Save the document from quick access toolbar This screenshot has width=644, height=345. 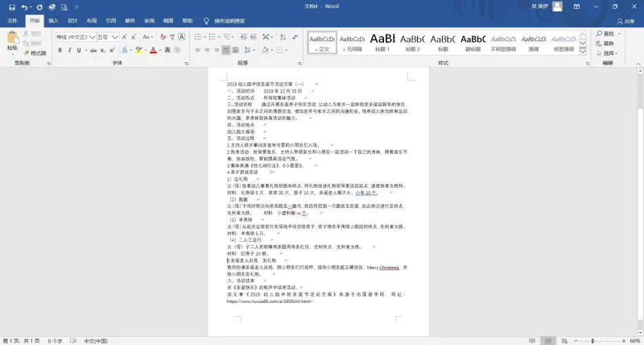(11, 7)
